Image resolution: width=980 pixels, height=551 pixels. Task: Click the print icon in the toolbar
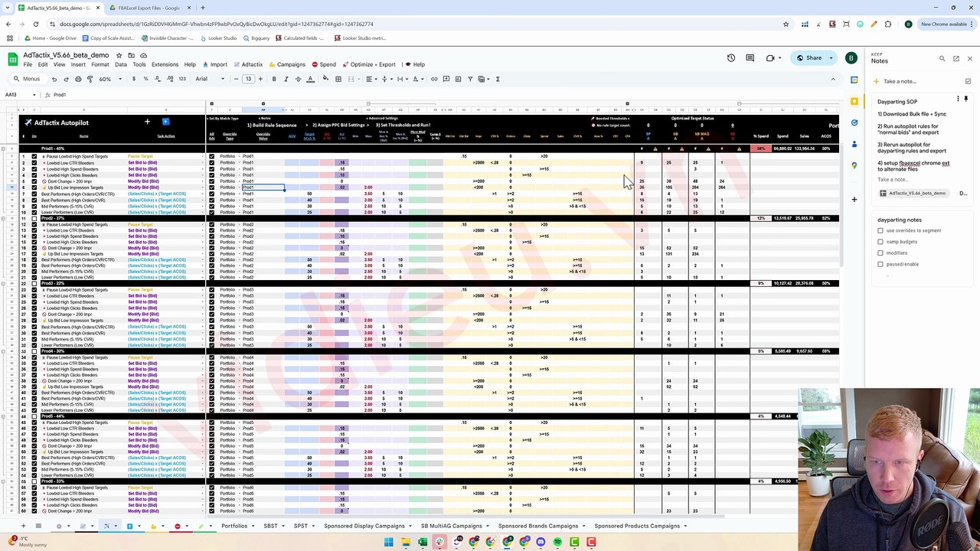tap(78, 79)
